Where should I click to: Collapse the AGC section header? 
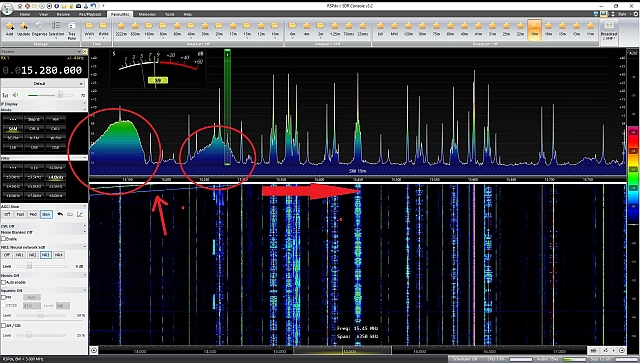[x=85, y=206]
